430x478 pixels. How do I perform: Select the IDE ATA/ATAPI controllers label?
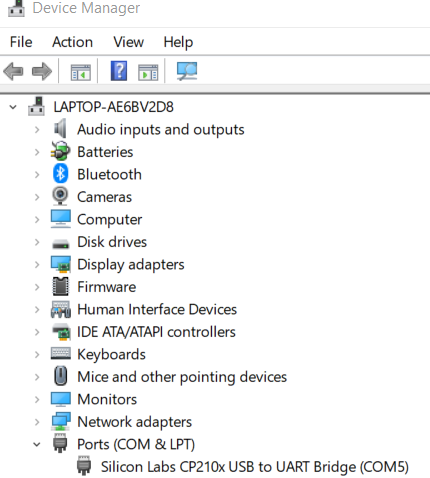(156, 332)
